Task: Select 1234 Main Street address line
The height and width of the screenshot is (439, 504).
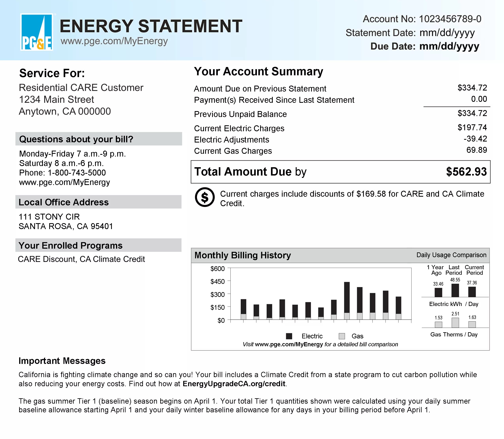Action: 56,99
